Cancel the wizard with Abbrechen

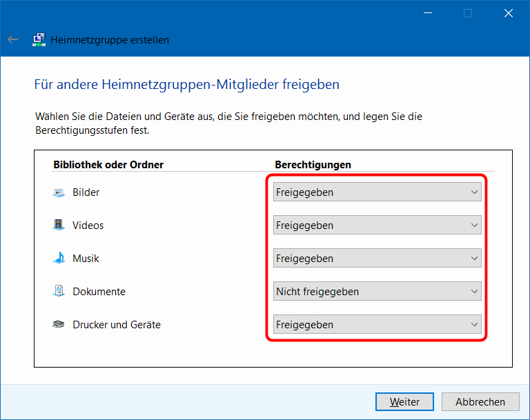480,401
